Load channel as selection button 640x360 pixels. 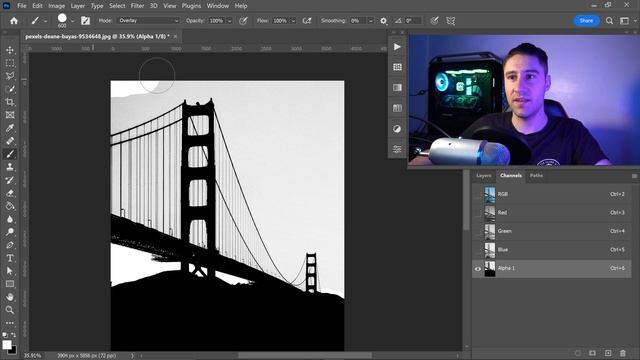pyautogui.click(x=577, y=353)
